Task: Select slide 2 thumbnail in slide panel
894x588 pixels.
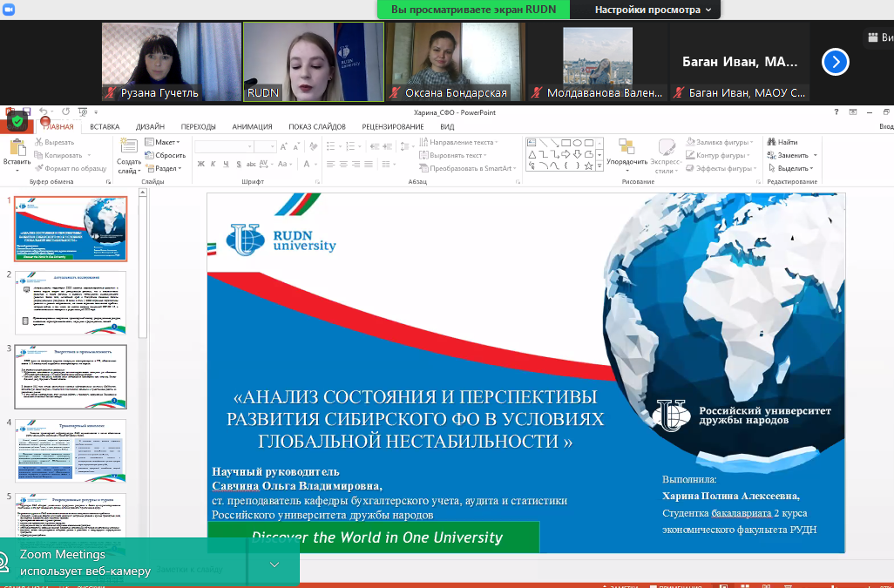Action: tap(71, 302)
